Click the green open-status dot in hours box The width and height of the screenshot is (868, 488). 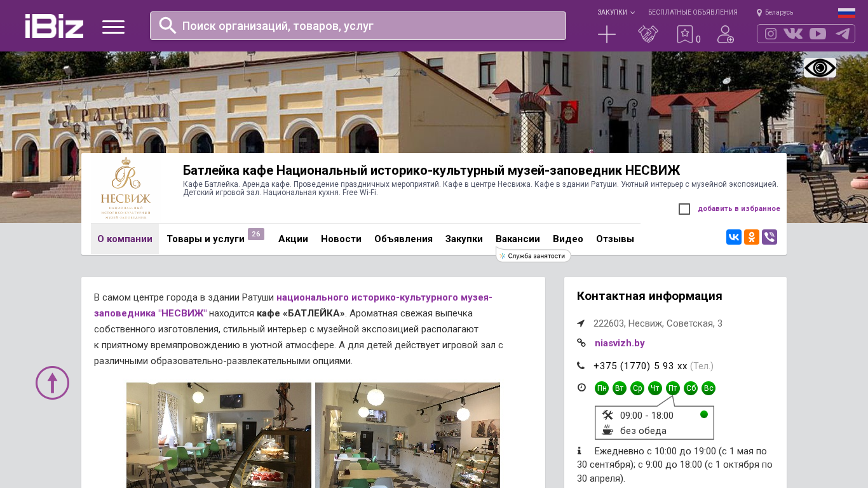point(704,414)
